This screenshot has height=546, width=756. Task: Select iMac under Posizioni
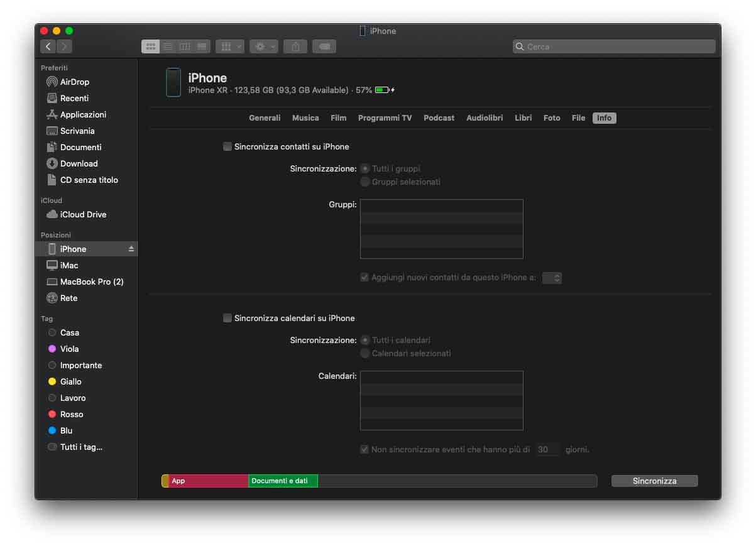tap(87, 265)
